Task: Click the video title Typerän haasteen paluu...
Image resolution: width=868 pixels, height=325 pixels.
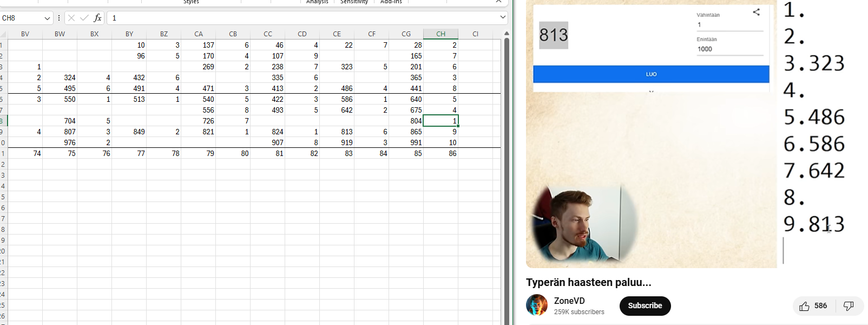Action: click(x=589, y=282)
